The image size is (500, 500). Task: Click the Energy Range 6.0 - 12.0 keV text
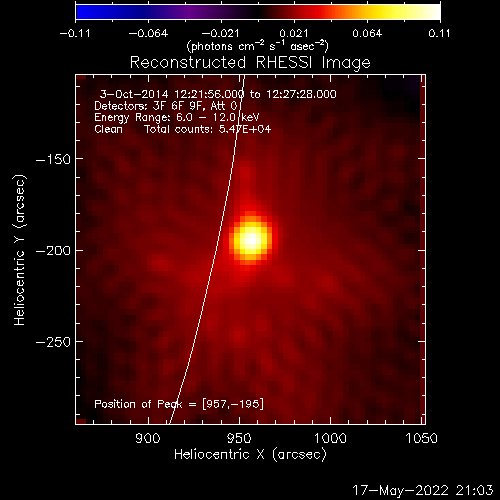pos(177,118)
